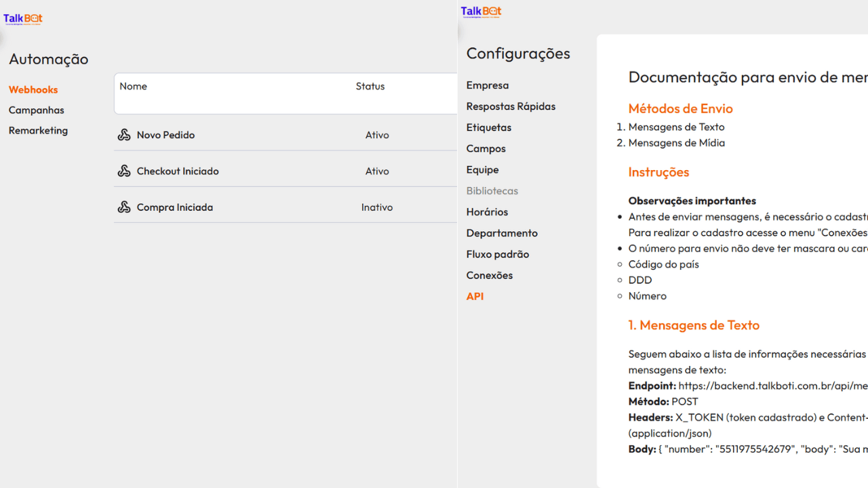Click the TalkBot logo in Configurações window
Screen dimensions: 868x488
point(481,12)
